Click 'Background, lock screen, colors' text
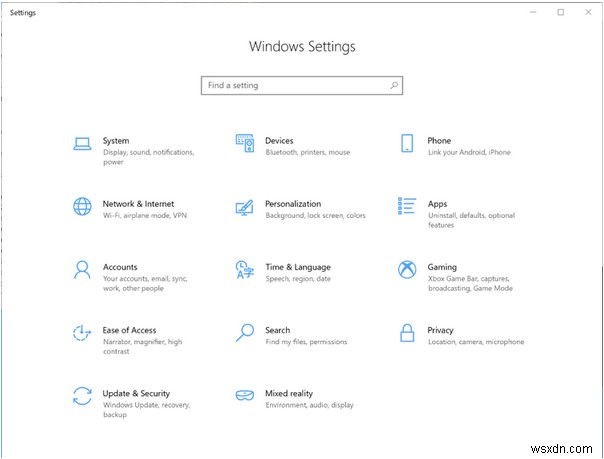Screen dimensions: 604x459 [315, 216]
